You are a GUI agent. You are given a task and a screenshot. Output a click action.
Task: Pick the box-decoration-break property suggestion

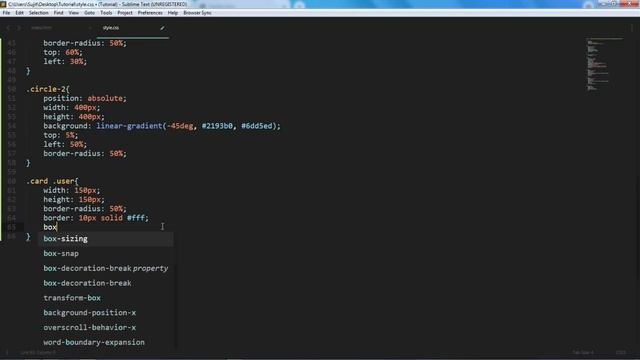[106, 268]
